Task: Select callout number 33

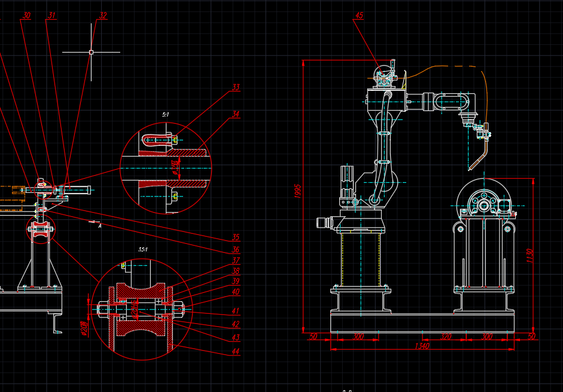Action: (x=236, y=87)
